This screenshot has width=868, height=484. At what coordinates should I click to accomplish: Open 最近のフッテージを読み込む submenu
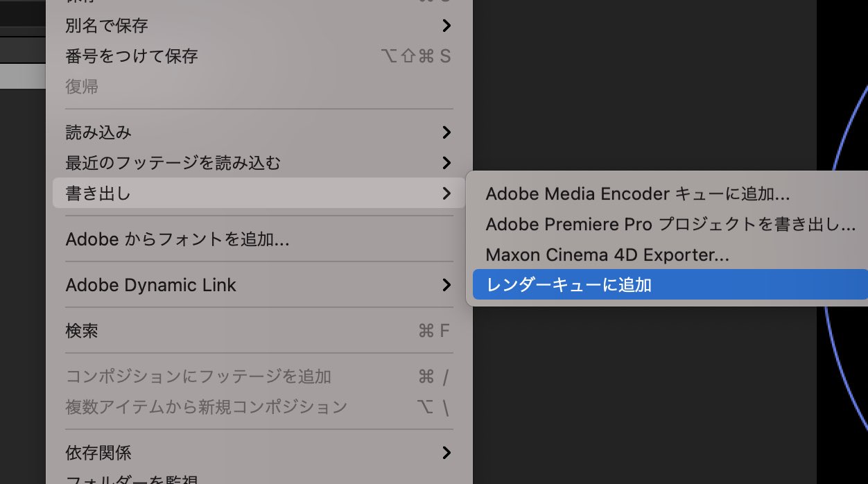point(259,163)
